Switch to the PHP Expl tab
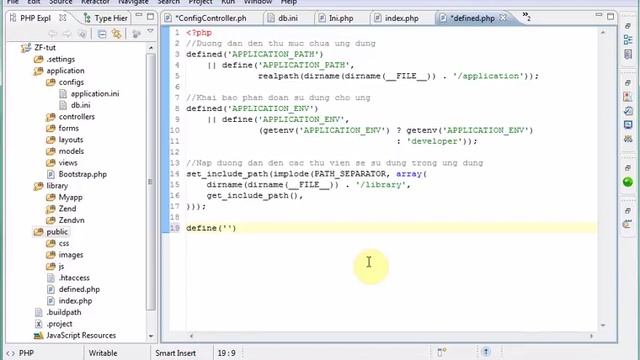The height and width of the screenshot is (360, 640). [x=35, y=18]
